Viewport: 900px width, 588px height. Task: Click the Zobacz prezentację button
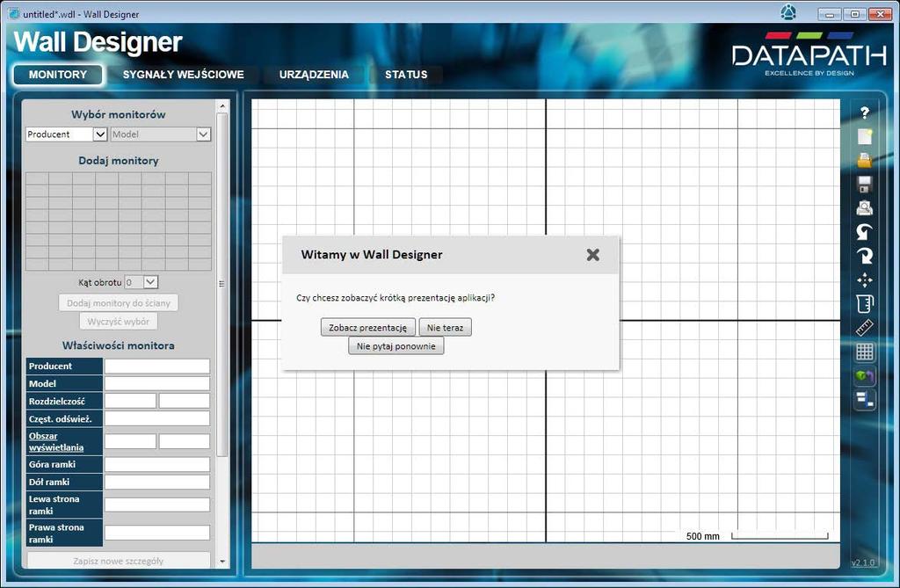(367, 327)
